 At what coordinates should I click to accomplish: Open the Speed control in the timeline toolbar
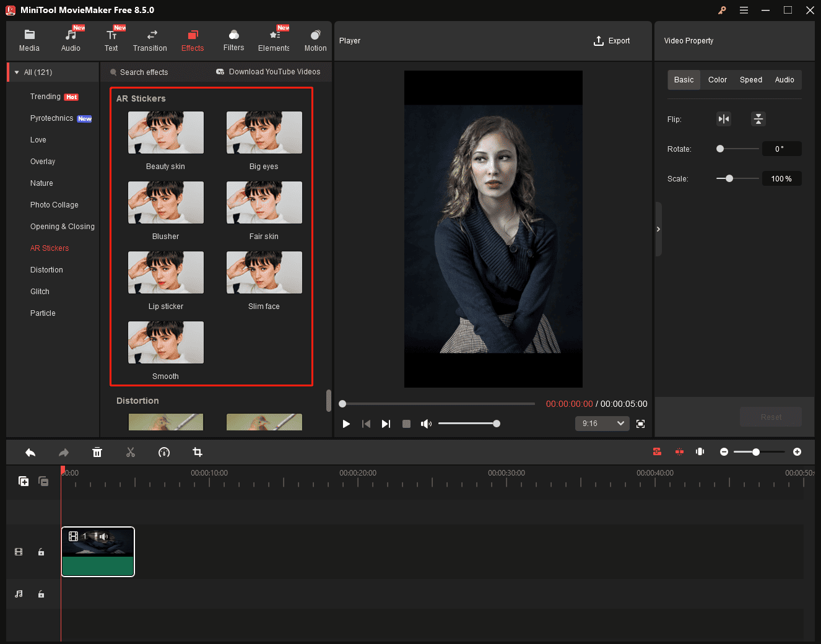coord(163,452)
